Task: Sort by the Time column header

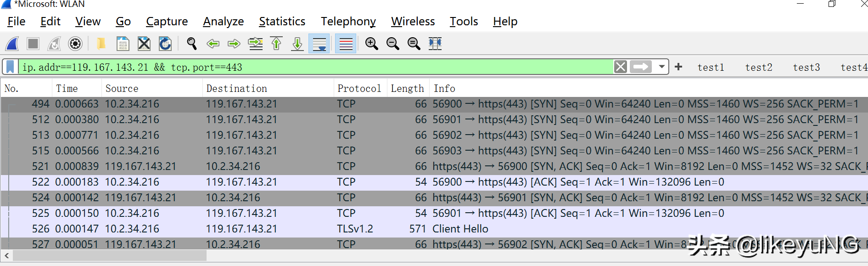Action: 77,88
